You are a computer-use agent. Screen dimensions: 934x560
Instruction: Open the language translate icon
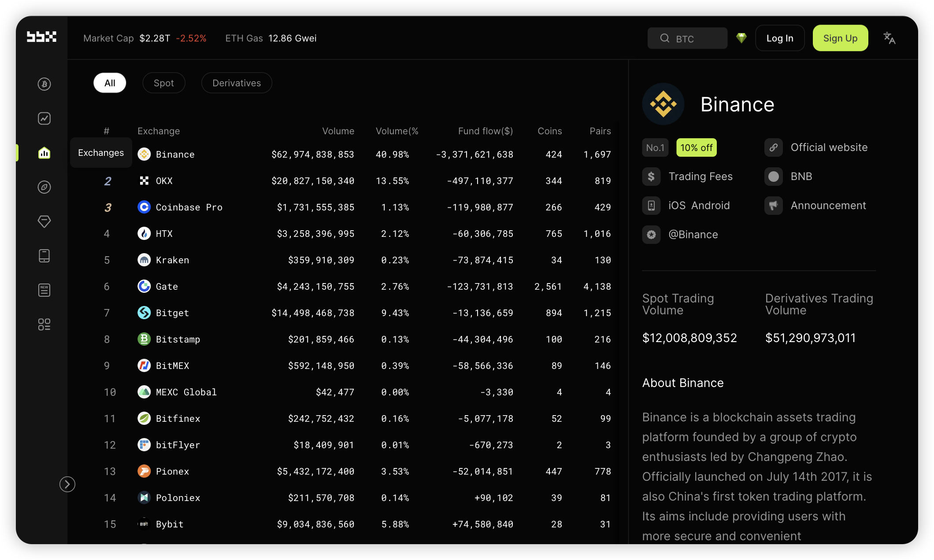click(890, 38)
